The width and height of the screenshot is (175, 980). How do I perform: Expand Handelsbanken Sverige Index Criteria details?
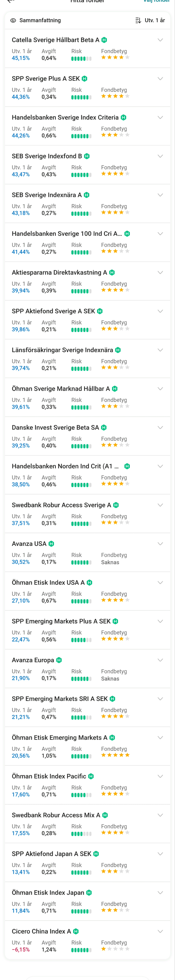click(160, 118)
